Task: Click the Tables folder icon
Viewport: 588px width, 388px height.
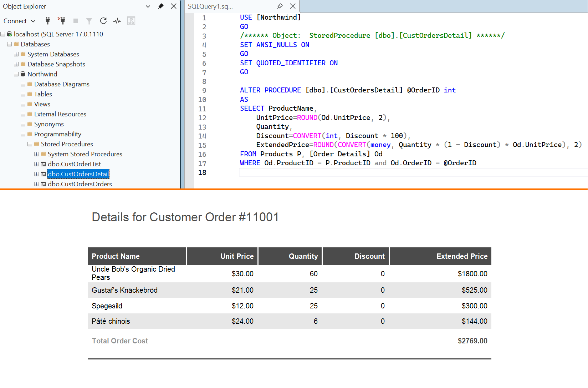Action: [30, 94]
